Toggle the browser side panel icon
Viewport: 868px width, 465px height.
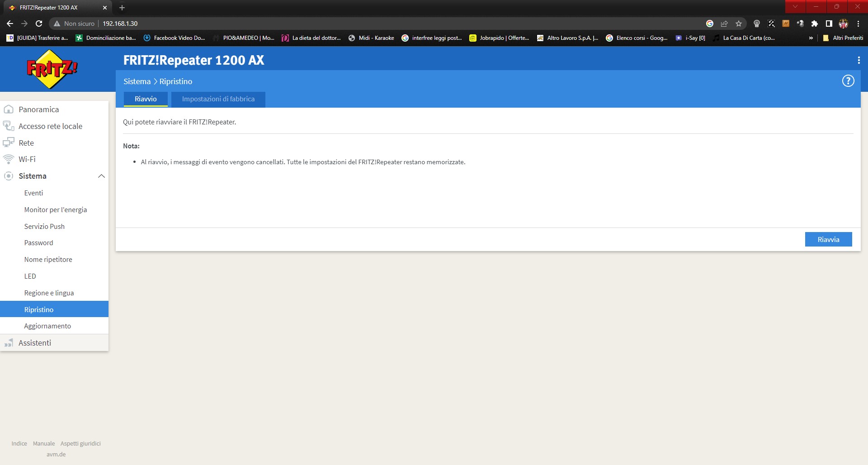[829, 24]
